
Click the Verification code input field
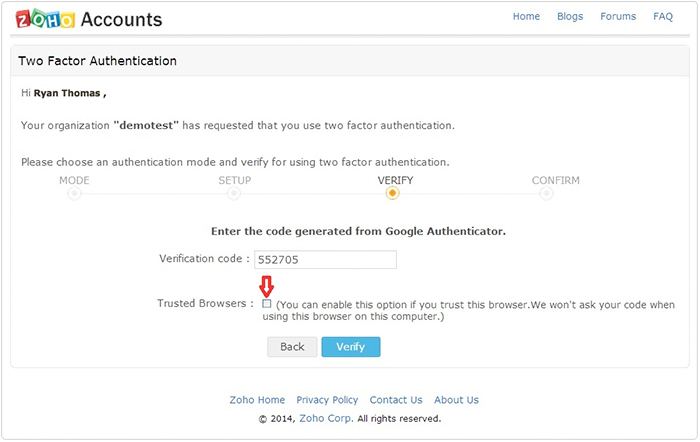click(x=325, y=260)
